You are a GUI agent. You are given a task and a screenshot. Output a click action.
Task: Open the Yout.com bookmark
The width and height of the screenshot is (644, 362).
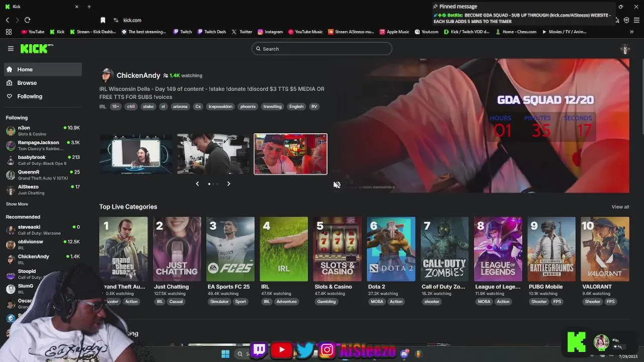click(427, 32)
